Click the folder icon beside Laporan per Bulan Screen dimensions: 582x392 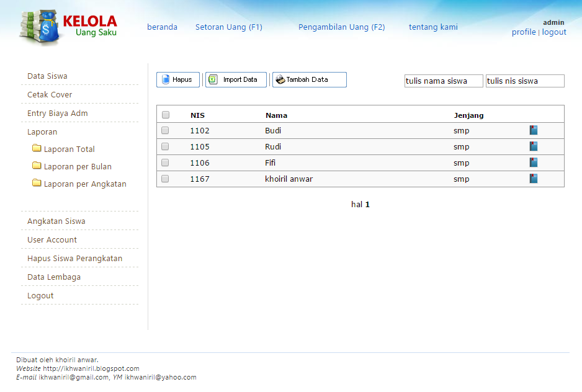pyautogui.click(x=37, y=166)
